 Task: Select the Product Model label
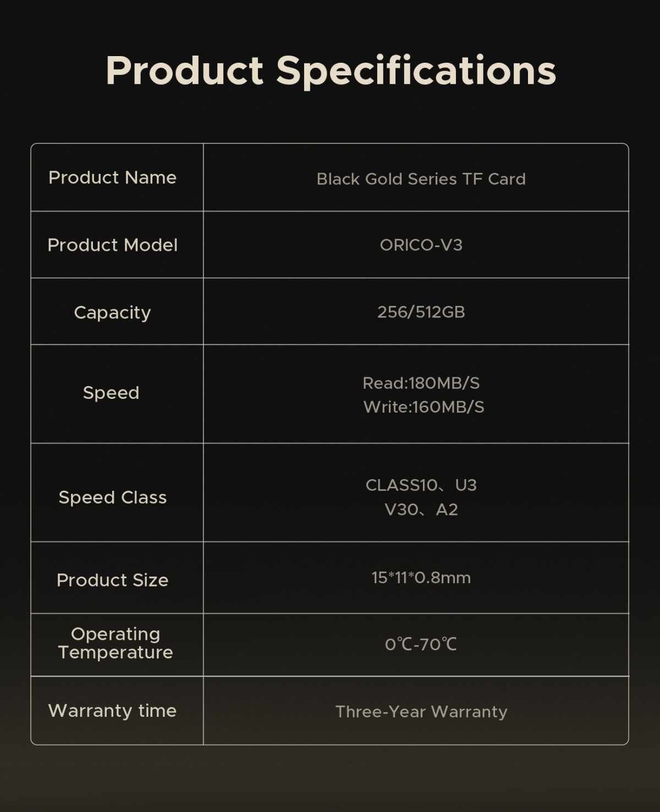112,245
